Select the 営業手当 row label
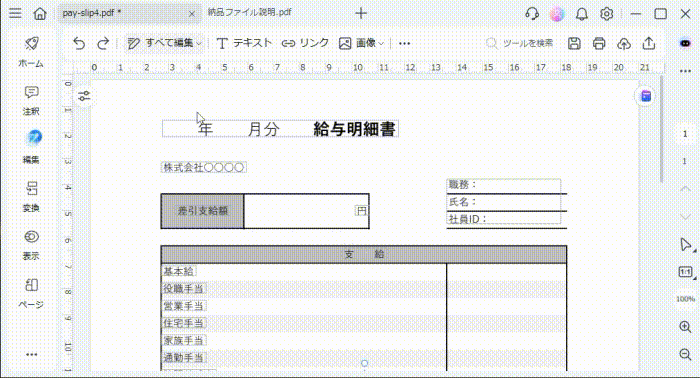The height and width of the screenshot is (378, 700). point(183,306)
